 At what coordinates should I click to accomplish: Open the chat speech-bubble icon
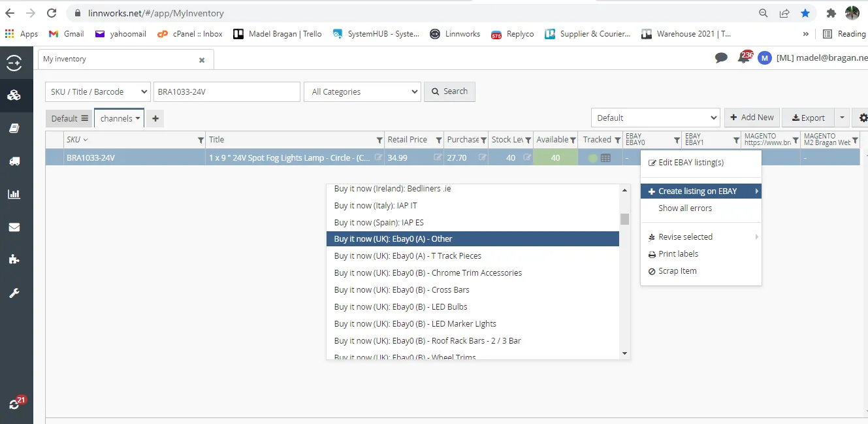pos(721,58)
